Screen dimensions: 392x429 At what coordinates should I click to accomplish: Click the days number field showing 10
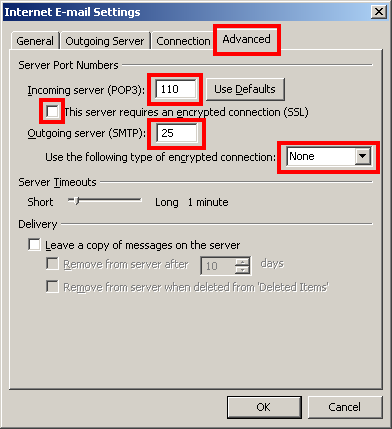(x=217, y=266)
